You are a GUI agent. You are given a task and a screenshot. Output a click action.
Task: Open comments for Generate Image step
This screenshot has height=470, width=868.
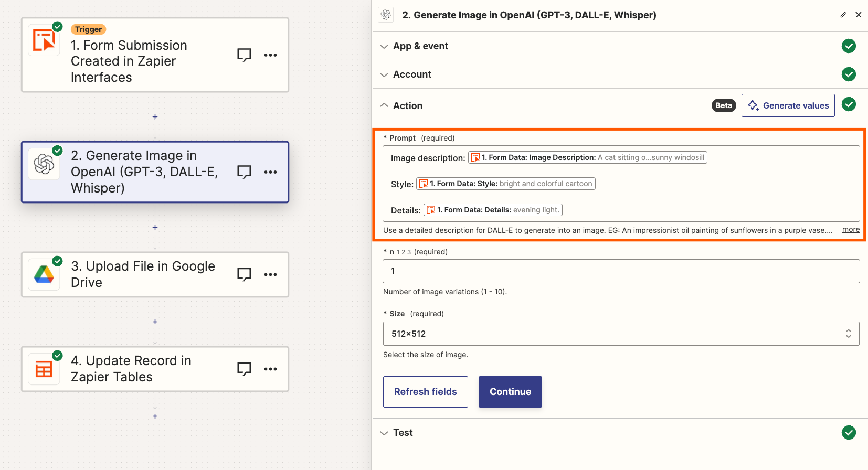coord(244,172)
